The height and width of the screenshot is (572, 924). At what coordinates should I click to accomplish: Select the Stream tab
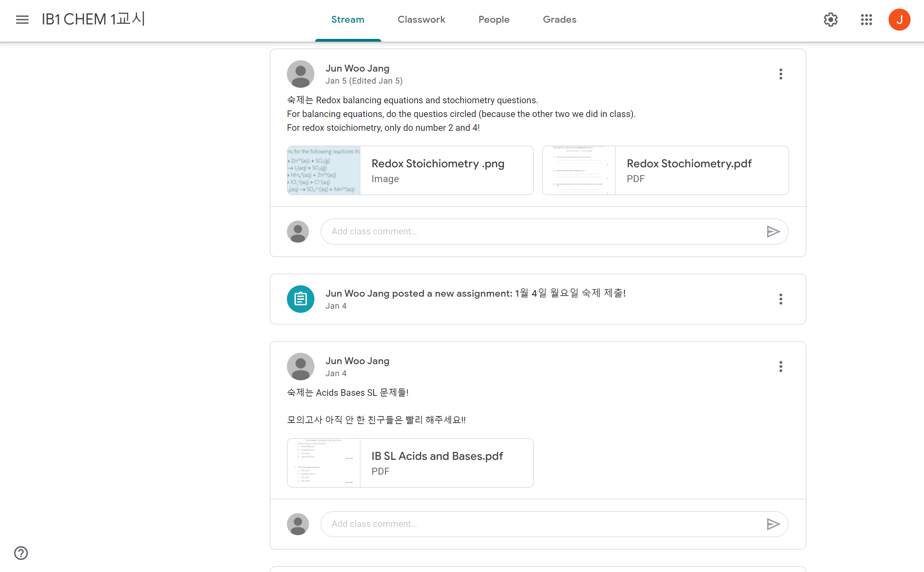(347, 20)
